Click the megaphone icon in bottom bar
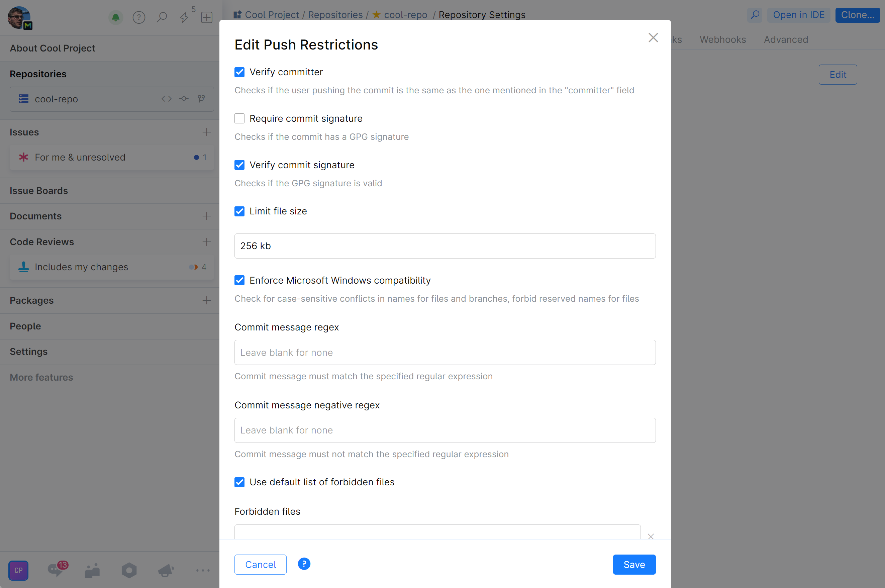The width and height of the screenshot is (885, 588). coord(165,570)
